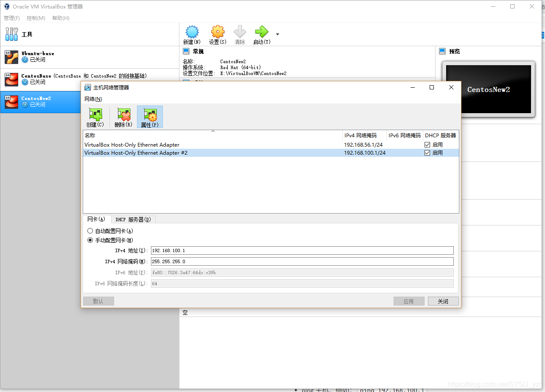Screen dimensions: 545x392
Task: Click the IPv6 address field
Action: (x=302, y=272)
